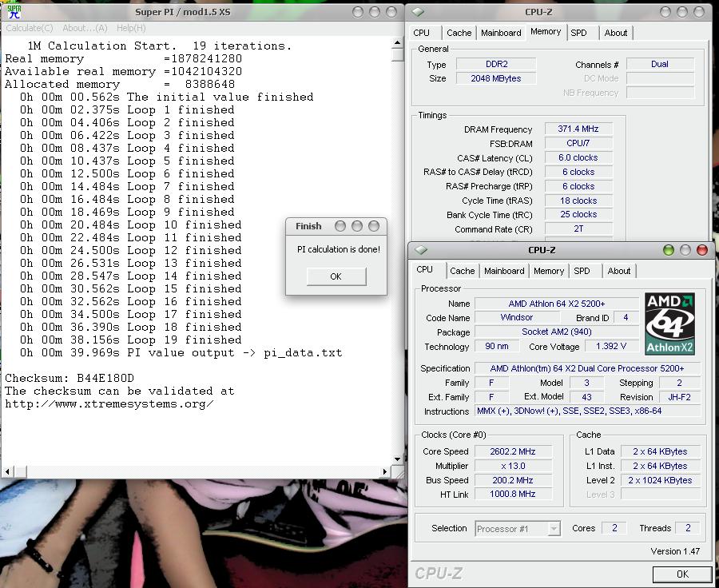Viewport: 719px width, 588px height.
Task: Click OK button in front CPU-Z window
Action: (x=682, y=574)
